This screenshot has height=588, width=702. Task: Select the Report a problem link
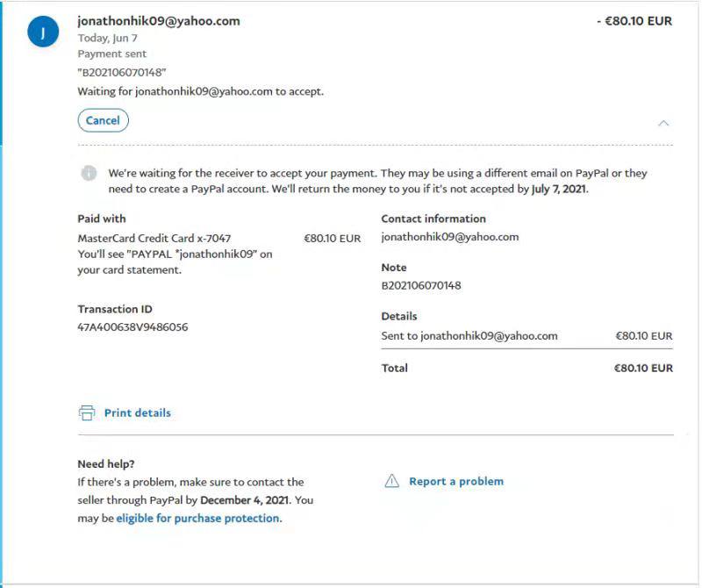pos(456,481)
